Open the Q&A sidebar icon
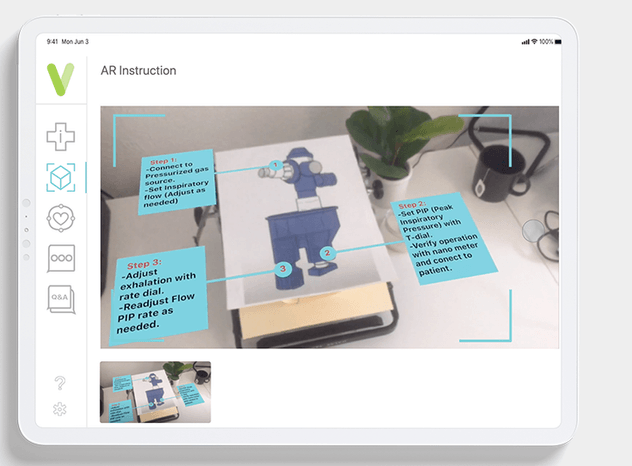 coord(61,299)
